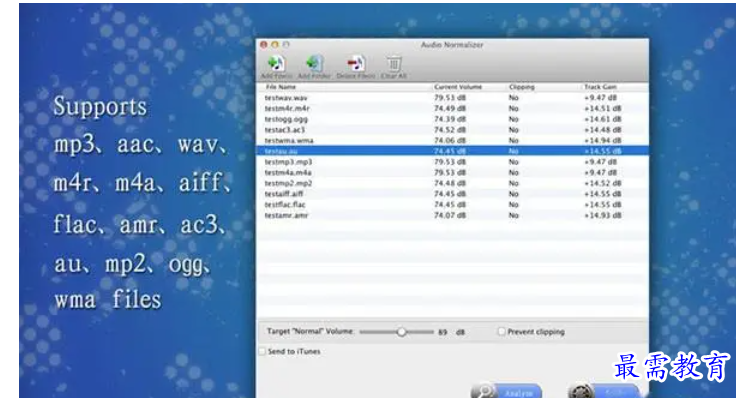Select the testaiff.aiff file

(284, 194)
